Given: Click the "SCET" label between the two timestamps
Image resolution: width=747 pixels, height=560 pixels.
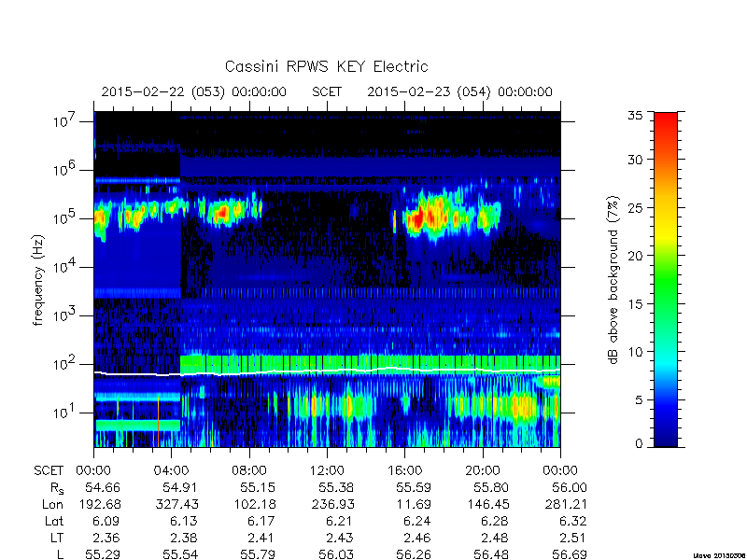Looking at the screenshot, I should [x=327, y=91].
